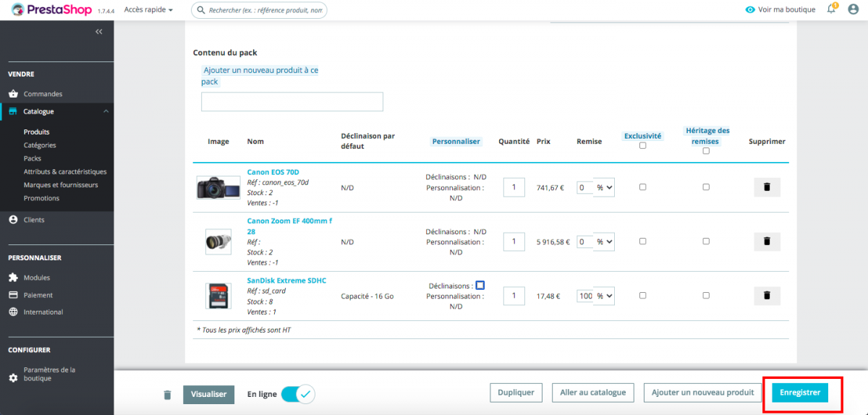
Task: Delete Canon EOS 70D from pack
Action: (x=767, y=187)
